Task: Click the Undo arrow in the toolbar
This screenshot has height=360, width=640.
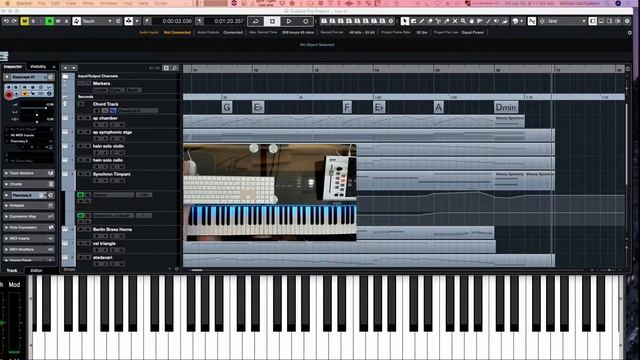Action: point(6,21)
